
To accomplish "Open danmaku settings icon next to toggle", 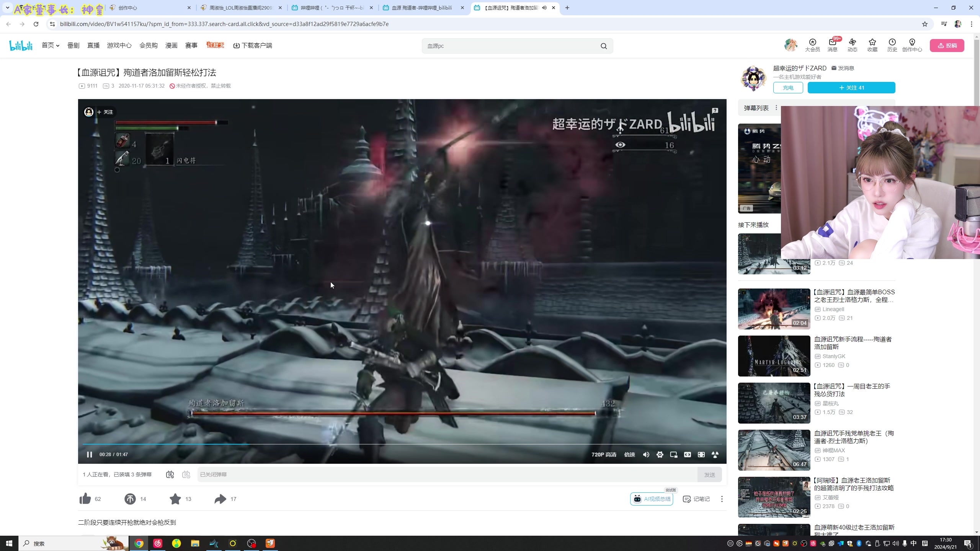I will point(186,474).
